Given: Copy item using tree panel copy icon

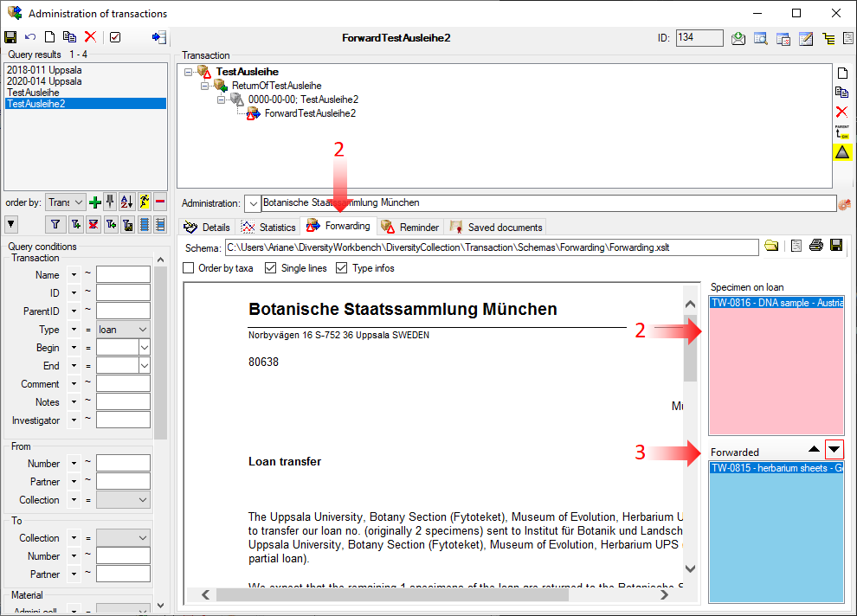Looking at the screenshot, I should [x=842, y=93].
